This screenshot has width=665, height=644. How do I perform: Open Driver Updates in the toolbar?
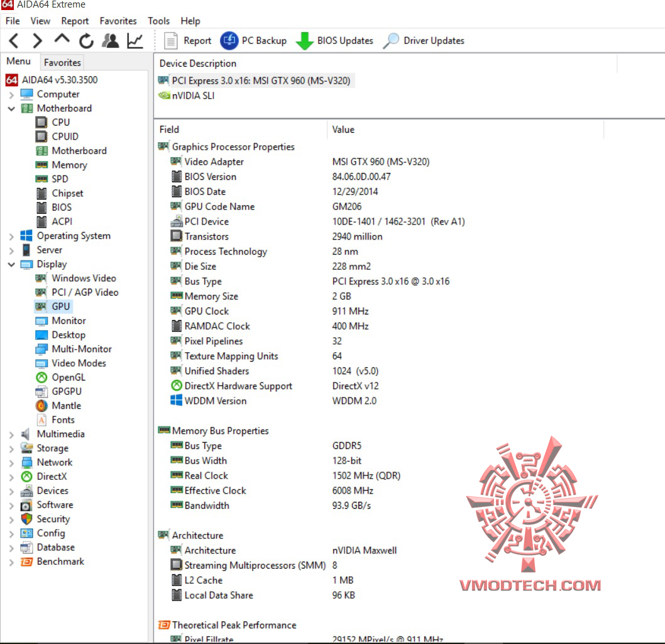click(x=424, y=41)
